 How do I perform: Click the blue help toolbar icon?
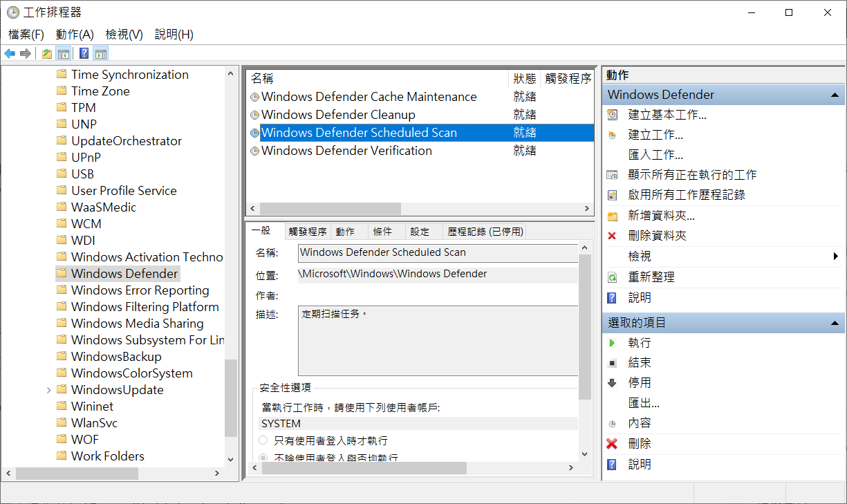click(x=84, y=53)
